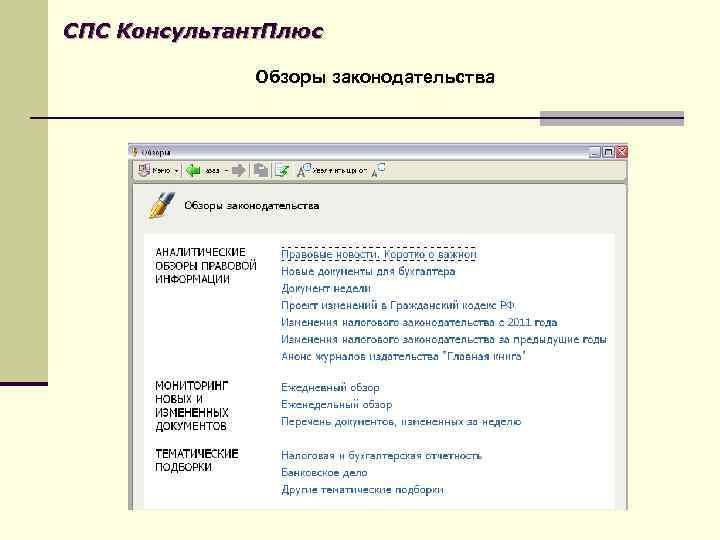This screenshot has width=720, height=540.
Task: Open the Back history dropdown arrow
Action: pyautogui.click(x=225, y=171)
